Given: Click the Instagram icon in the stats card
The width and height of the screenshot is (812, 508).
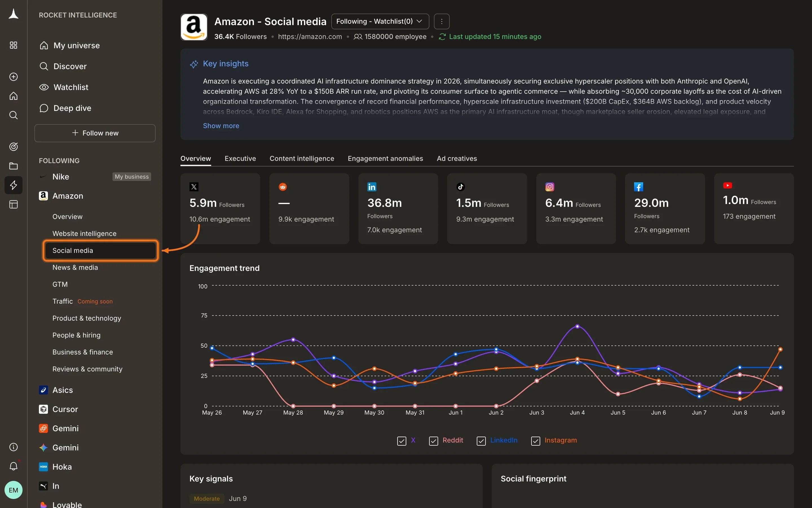Looking at the screenshot, I should tap(550, 187).
